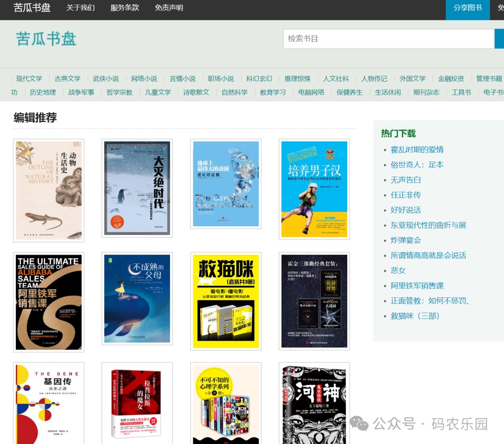Click the large teal 苦瓜书盘 logo
This screenshot has height=444, width=504.
(46, 39)
